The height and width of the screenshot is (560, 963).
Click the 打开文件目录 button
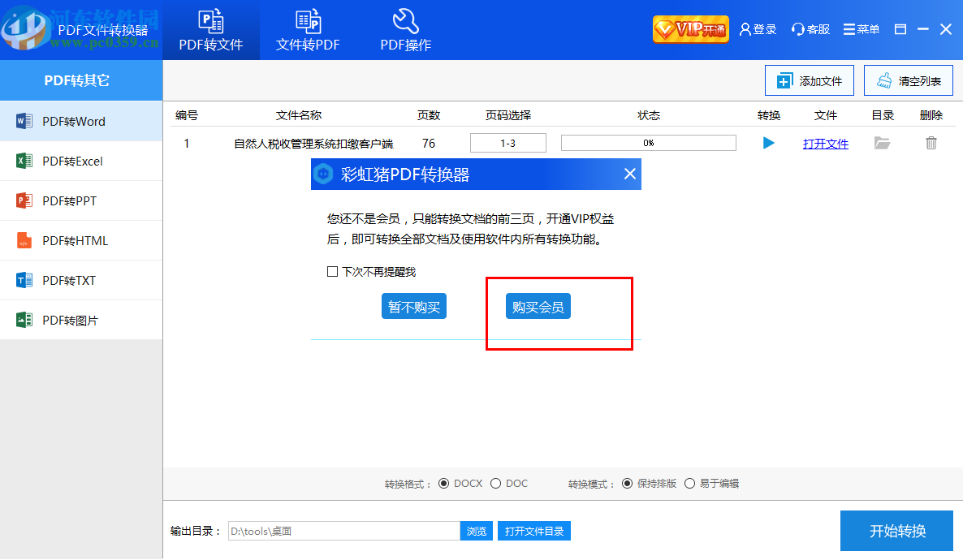(x=534, y=531)
